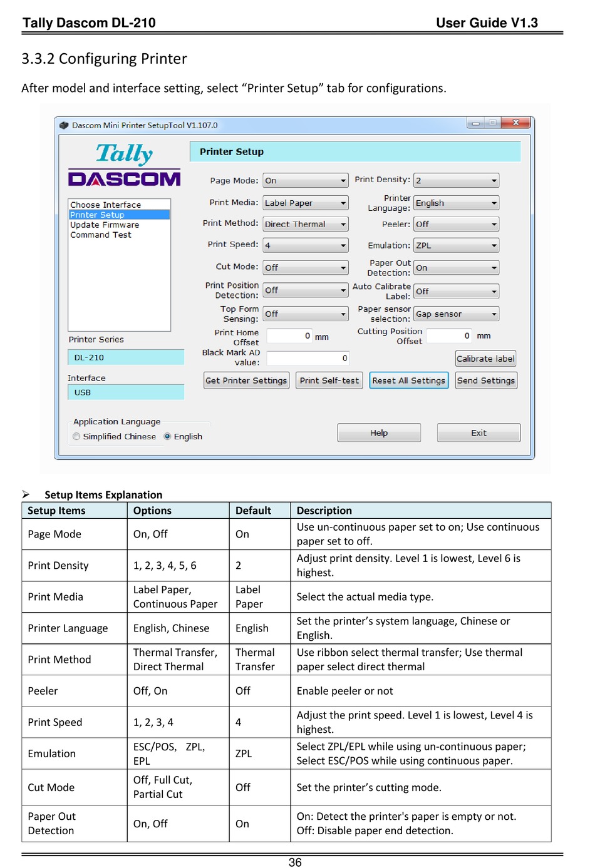Select Printer Setup in the left list
Screen dimensions: 595x868
point(119,215)
